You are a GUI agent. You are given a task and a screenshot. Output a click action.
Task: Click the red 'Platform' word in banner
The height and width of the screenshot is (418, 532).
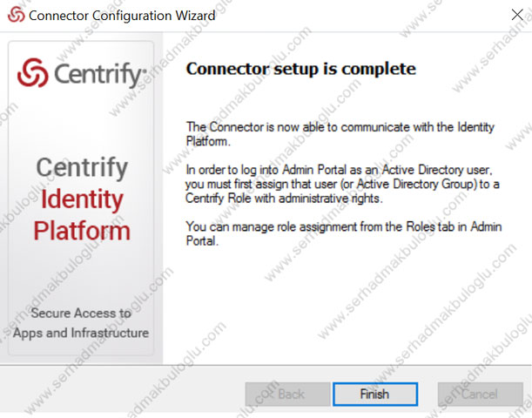click(82, 231)
